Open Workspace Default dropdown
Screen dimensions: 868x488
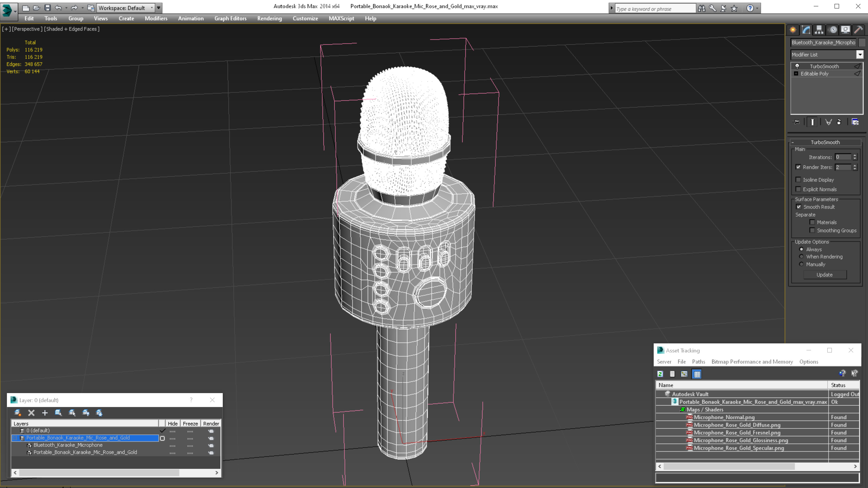(x=125, y=8)
